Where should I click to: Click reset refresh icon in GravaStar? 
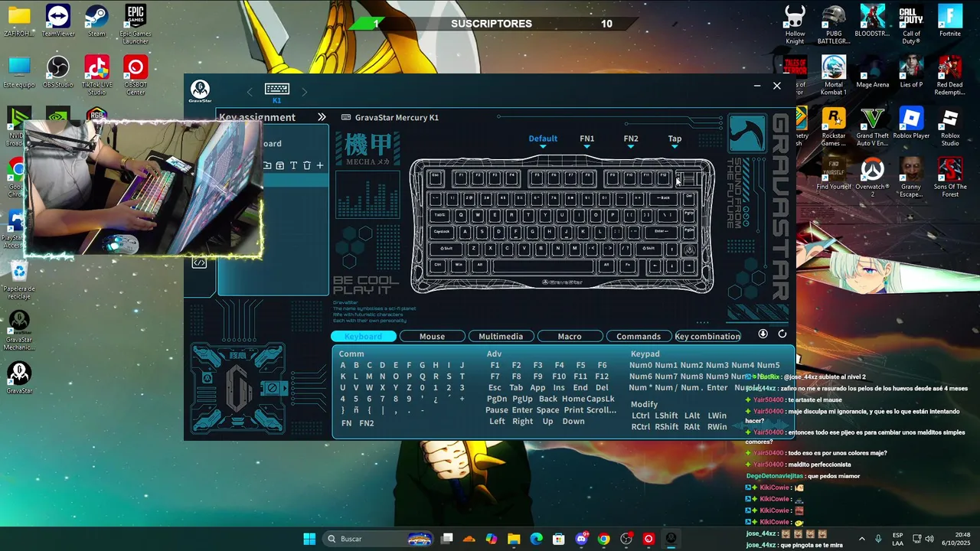(782, 334)
